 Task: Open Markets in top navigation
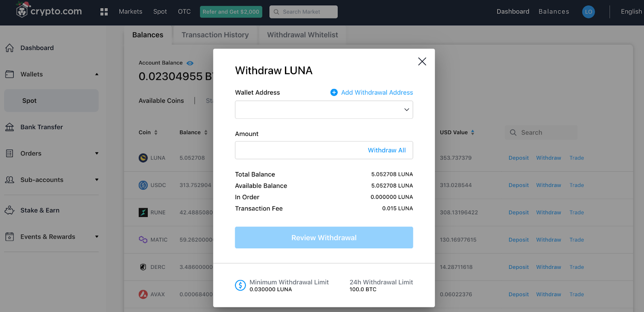click(130, 12)
